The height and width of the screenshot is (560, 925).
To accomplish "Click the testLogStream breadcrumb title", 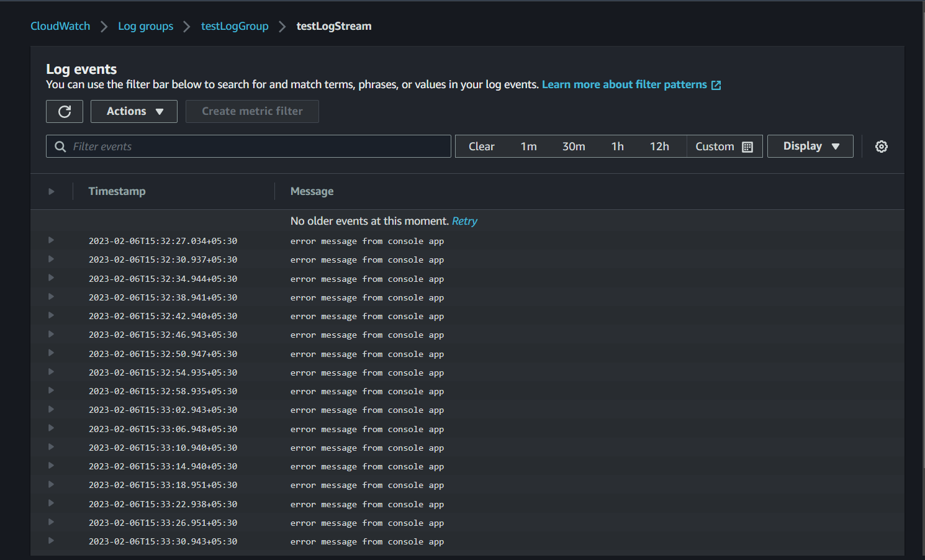I will [x=334, y=26].
